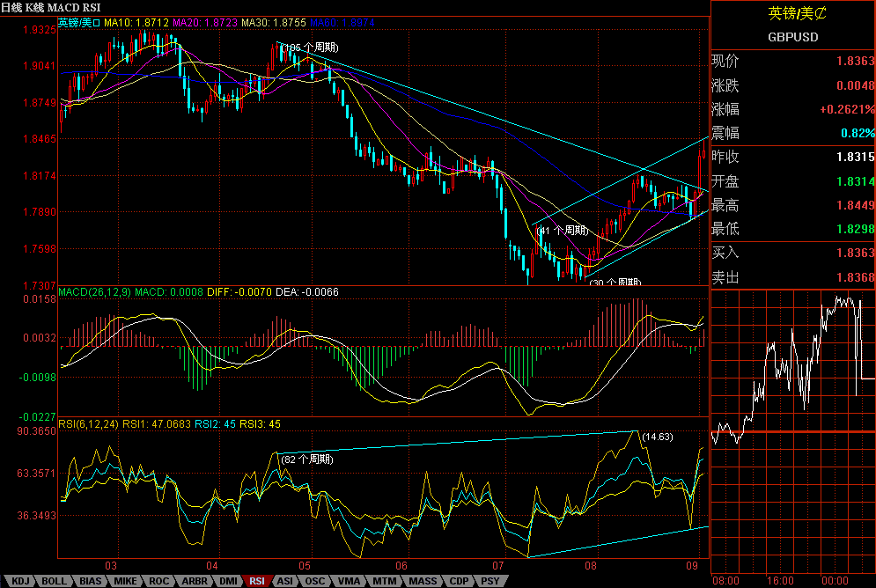
Task: Click the 卖出 ask price 1.8368
Action: click(x=855, y=277)
